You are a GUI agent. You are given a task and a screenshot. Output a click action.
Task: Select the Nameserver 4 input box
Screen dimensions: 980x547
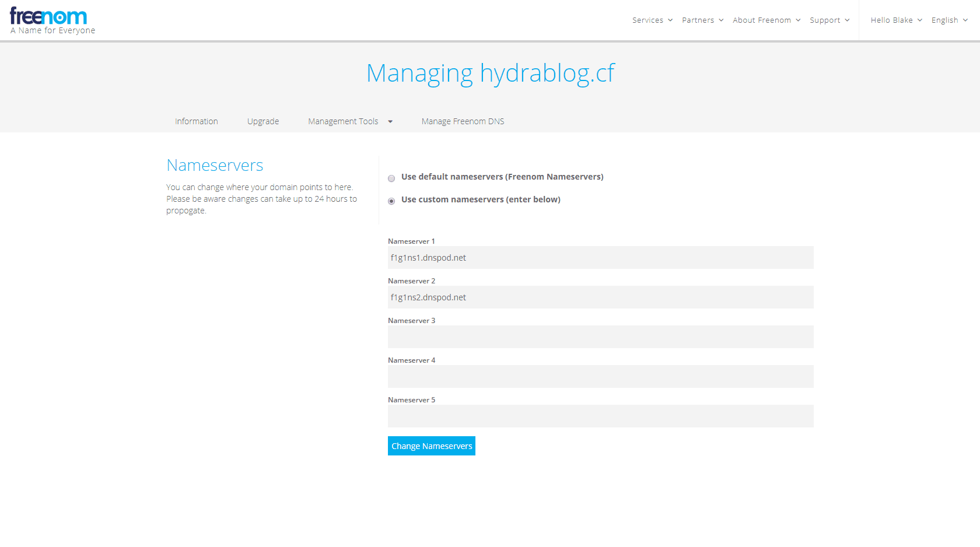click(600, 377)
